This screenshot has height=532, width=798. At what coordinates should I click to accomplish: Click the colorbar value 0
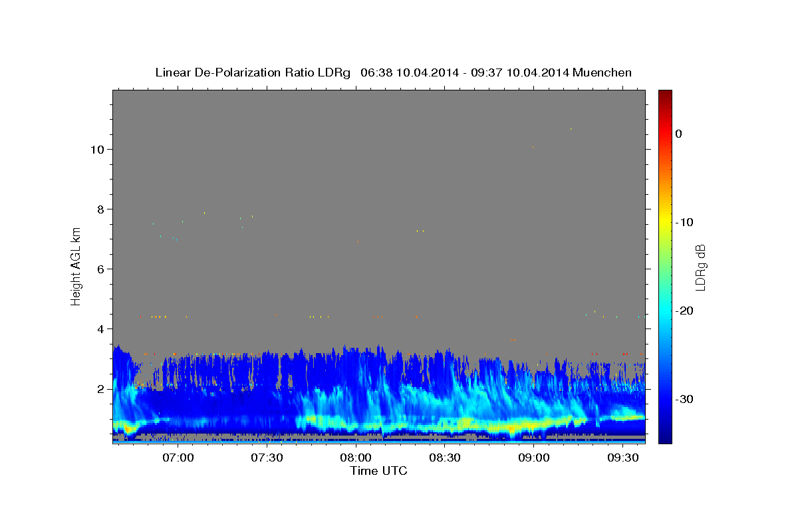tap(679, 134)
